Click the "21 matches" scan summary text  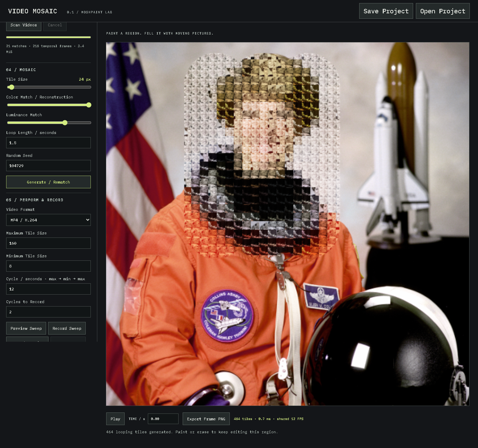point(45,49)
